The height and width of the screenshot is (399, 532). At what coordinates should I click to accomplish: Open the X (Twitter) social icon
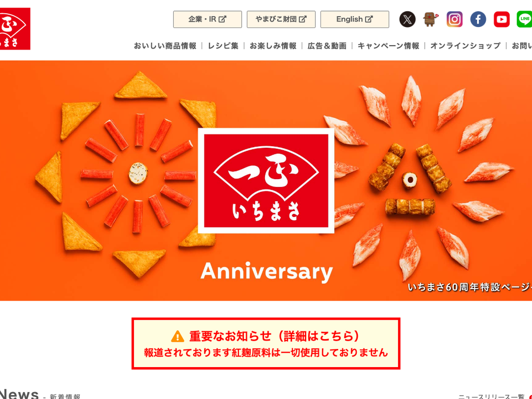tap(407, 19)
